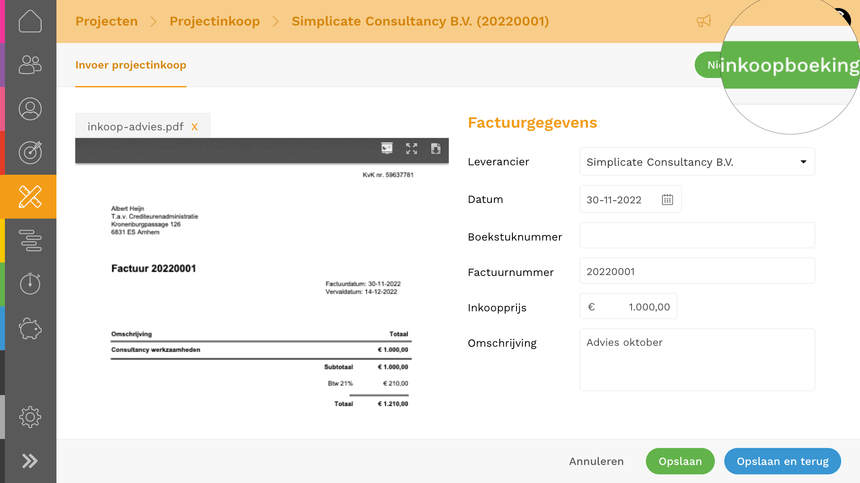Open the PDF in fullscreen
This screenshot has height=483, width=860.
pos(411,149)
